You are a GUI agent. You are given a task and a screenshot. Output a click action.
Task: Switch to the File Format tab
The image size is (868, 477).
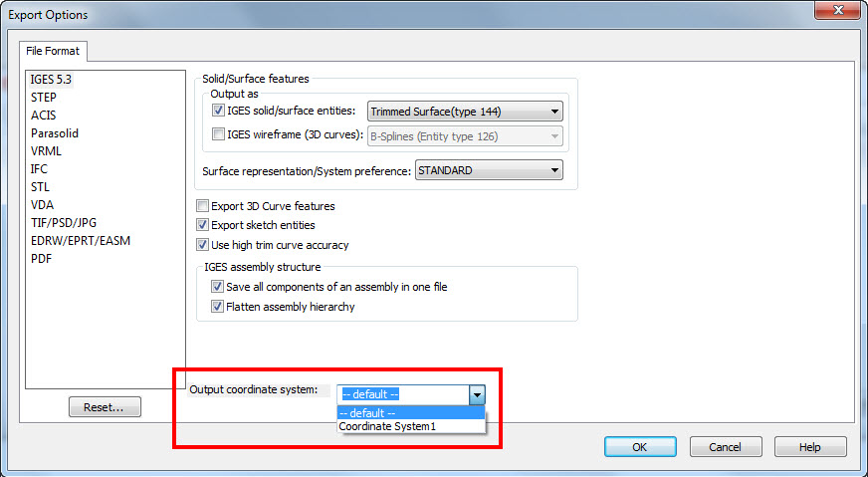pos(54,50)
